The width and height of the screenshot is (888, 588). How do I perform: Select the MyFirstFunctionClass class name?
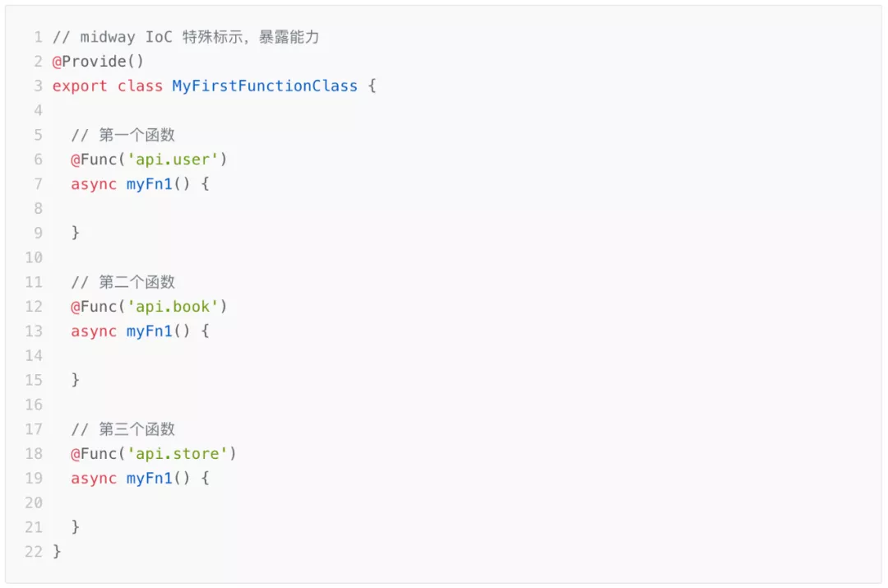coord(265,86)
